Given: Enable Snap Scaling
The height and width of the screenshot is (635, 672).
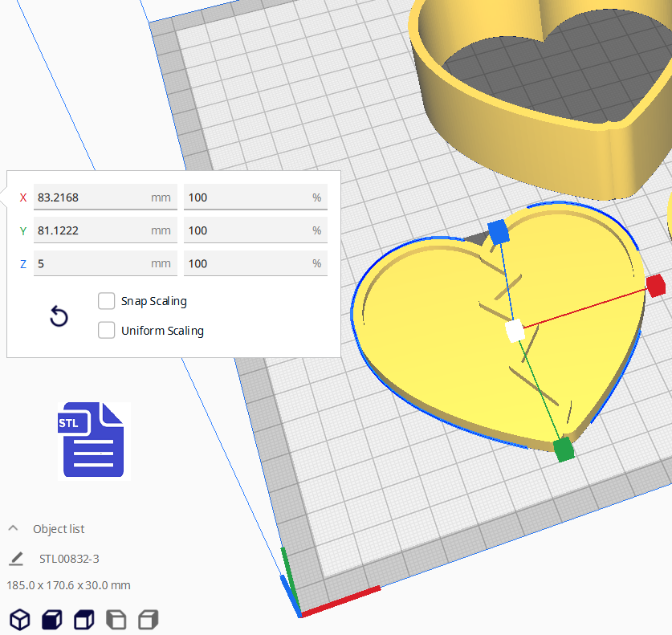Looking at the screenshot, I should point(106,301).
